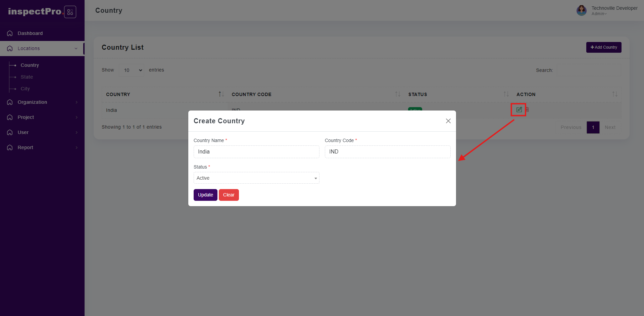Open the Status dropdown showing Active
Viewport: 644px width, 316px height.
[256, 178]
